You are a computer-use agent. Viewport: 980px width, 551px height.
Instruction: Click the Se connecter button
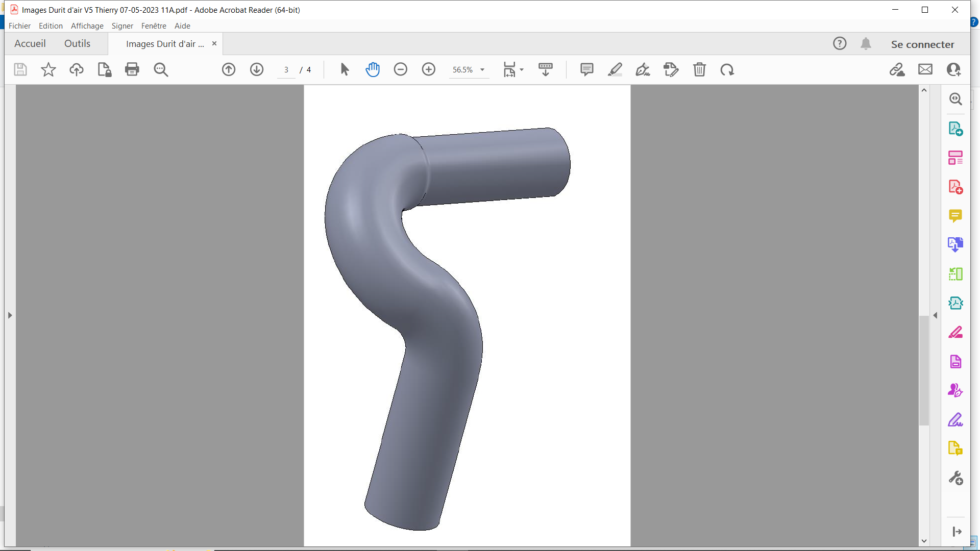922,44
